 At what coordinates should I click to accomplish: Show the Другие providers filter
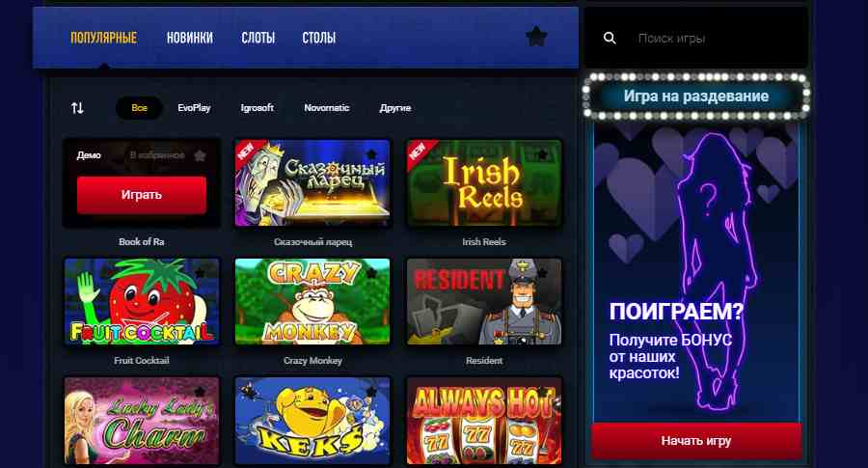tap(395, 108)
